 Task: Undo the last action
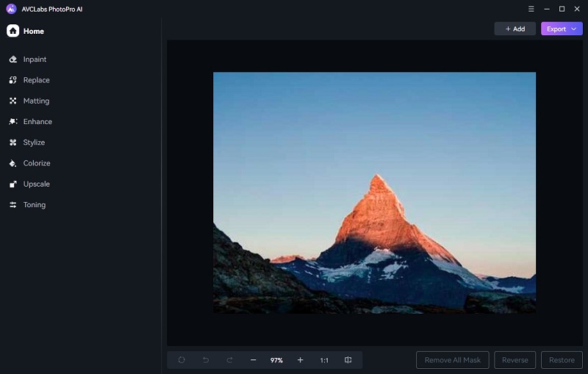point(206,360)
